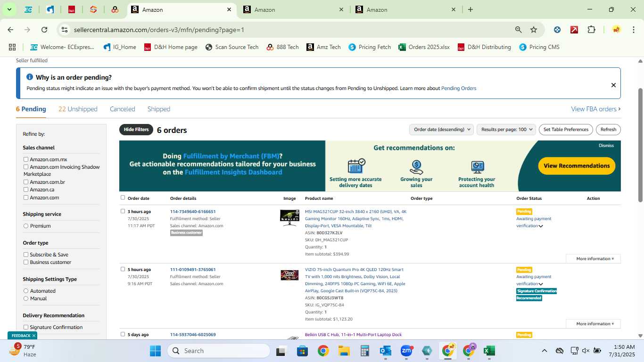Check the Amazon.com.br filter
Screen dimensions: 644x362
26,182
